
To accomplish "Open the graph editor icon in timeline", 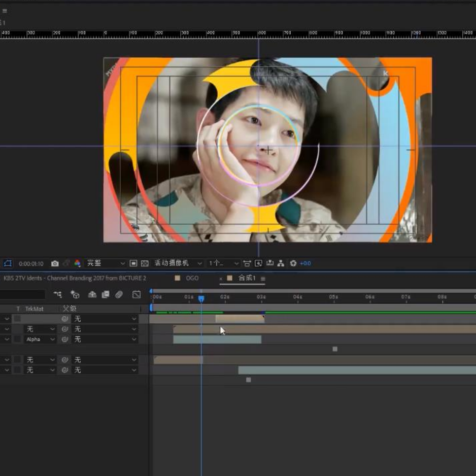I will (x=137, y=294).
